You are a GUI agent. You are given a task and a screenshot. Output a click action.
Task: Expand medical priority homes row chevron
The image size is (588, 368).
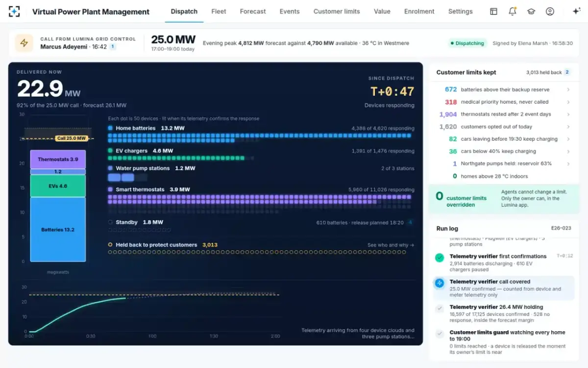point(568,102)
